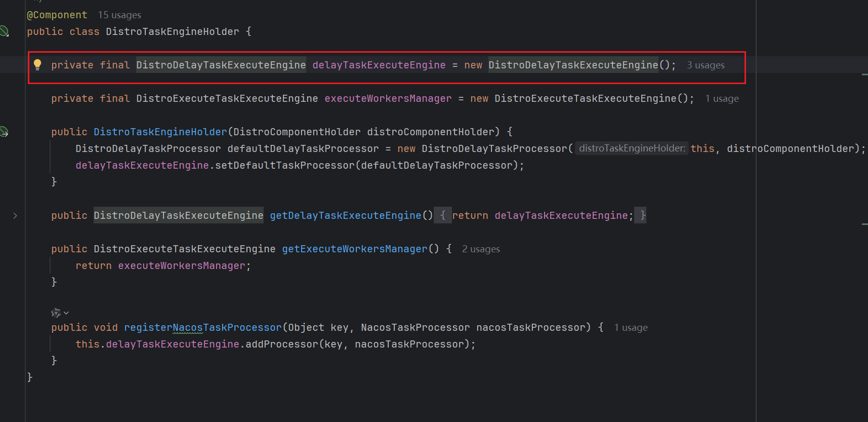Screen dimensions: 868x422
Task: Click the registerNacosTaskProcessor method name
Action: point(202,328)
